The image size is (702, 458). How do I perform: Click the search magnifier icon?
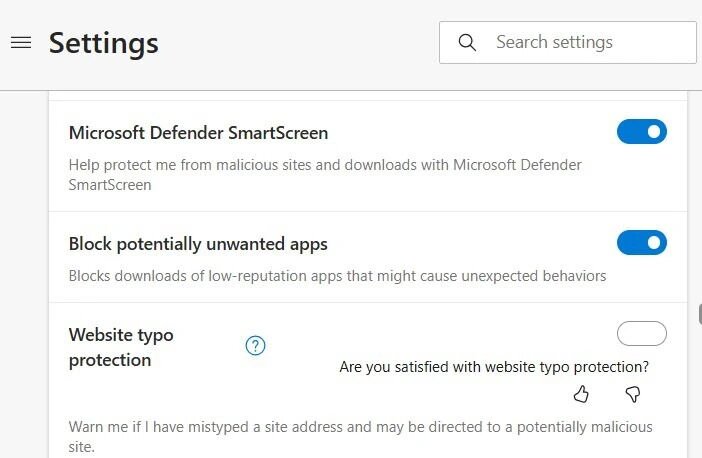466,43
